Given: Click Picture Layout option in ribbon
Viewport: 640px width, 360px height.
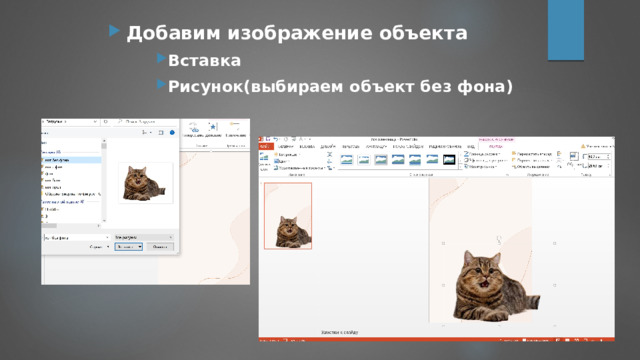Looking at the screenshot, I should (480, 167).
